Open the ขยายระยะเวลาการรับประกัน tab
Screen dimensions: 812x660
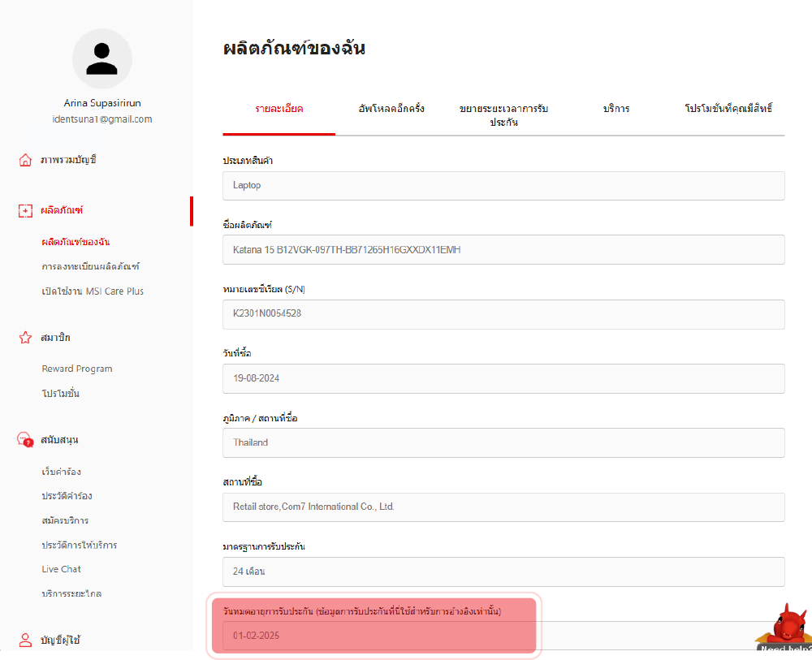pos(504,115)
